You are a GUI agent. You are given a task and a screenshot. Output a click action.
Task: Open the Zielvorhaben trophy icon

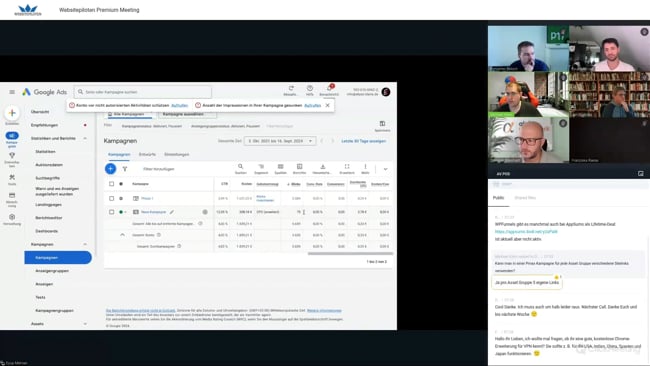[12, 155]
